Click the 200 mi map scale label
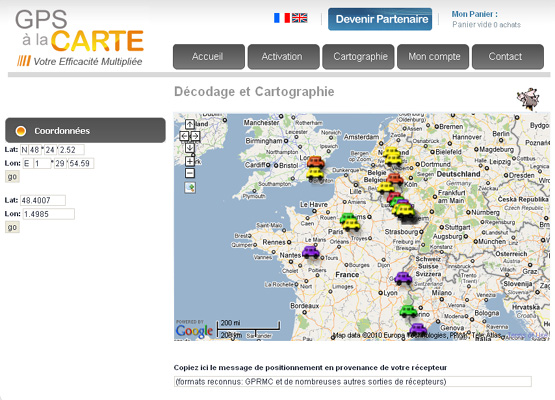The image size is (555, 400). tap(230, 323)
